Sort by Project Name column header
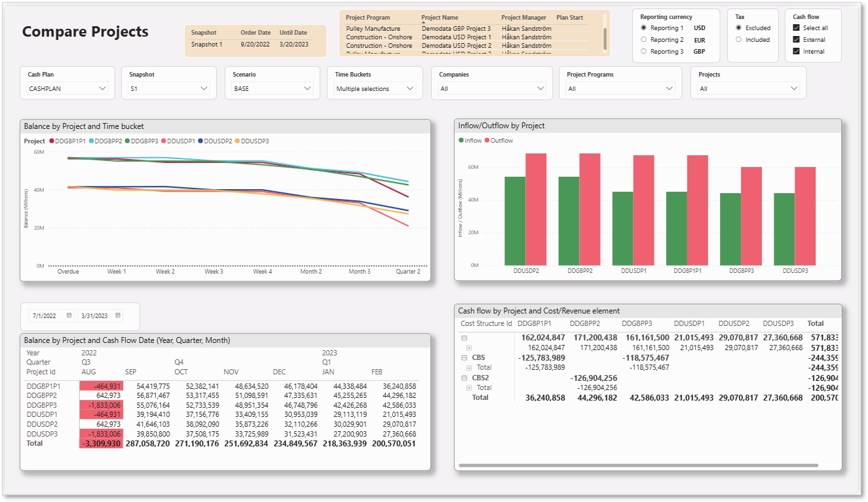This screenshot has width=868, height=502. click(440, 18)
